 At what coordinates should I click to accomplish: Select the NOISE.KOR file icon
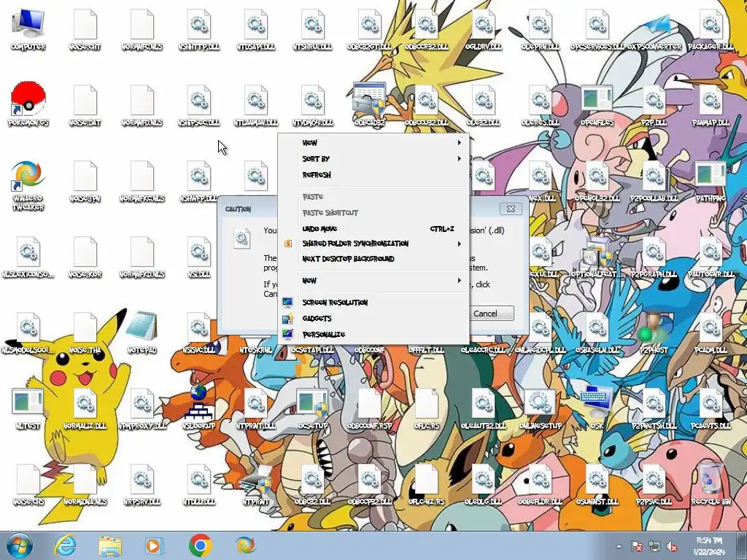pos(85,256)
